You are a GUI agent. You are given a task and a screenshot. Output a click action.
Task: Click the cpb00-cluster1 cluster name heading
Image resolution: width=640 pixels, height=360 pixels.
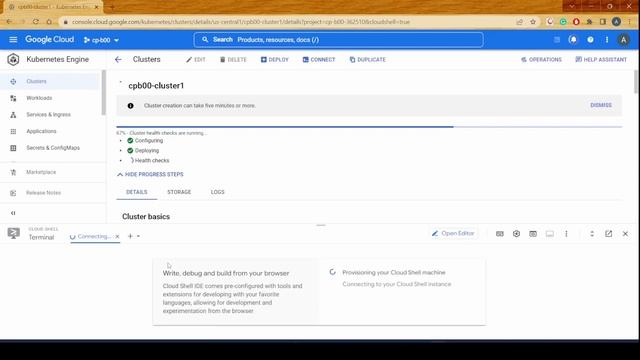click(x=156, y=86)
